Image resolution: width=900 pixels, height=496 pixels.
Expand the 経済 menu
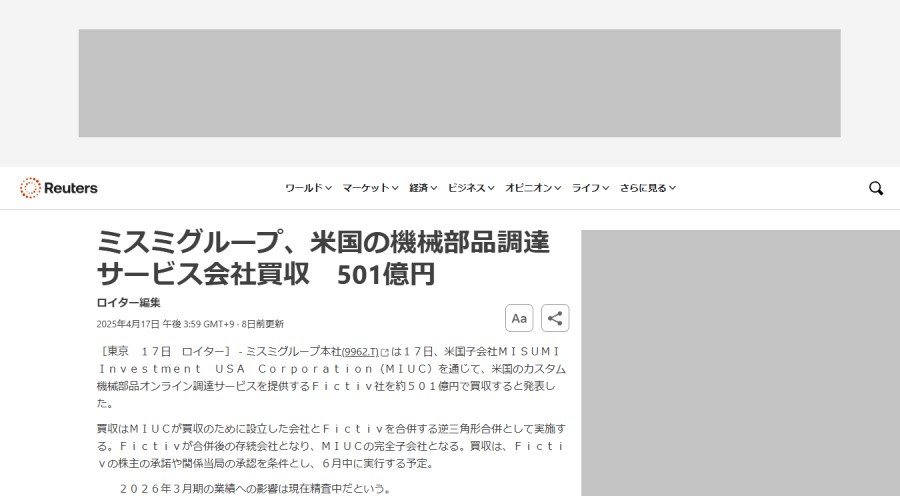(x=423, y=188)
